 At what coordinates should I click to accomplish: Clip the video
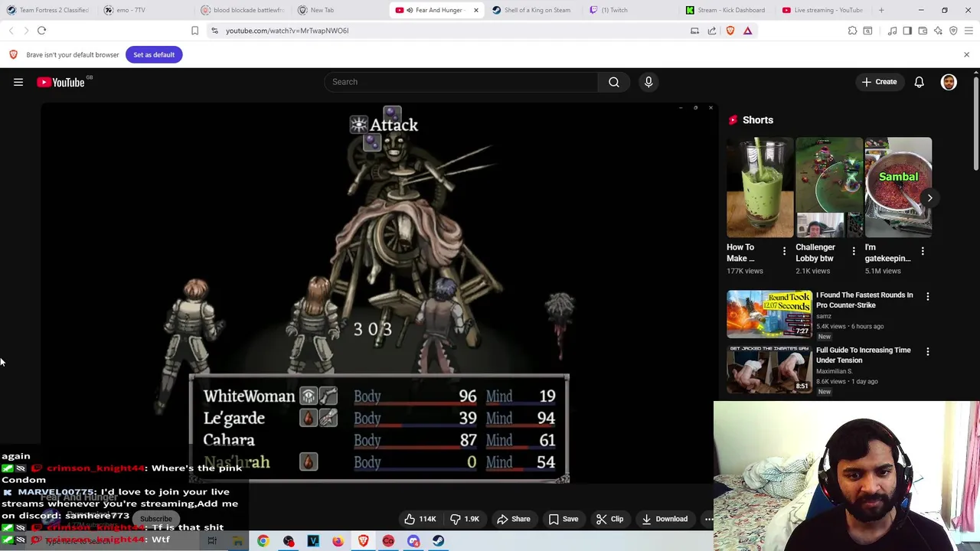pos(609,519)
